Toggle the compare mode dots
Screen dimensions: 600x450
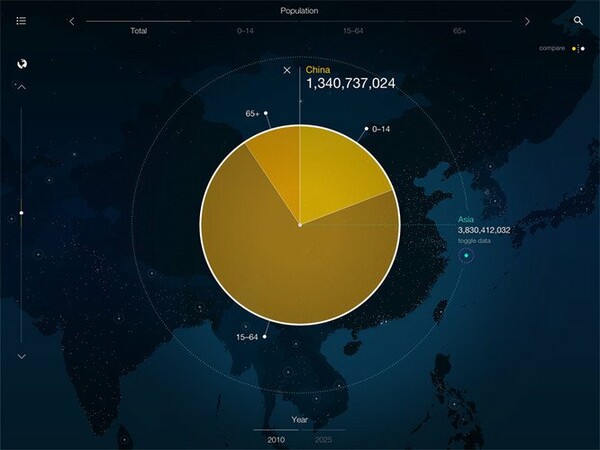coord(578,49)
